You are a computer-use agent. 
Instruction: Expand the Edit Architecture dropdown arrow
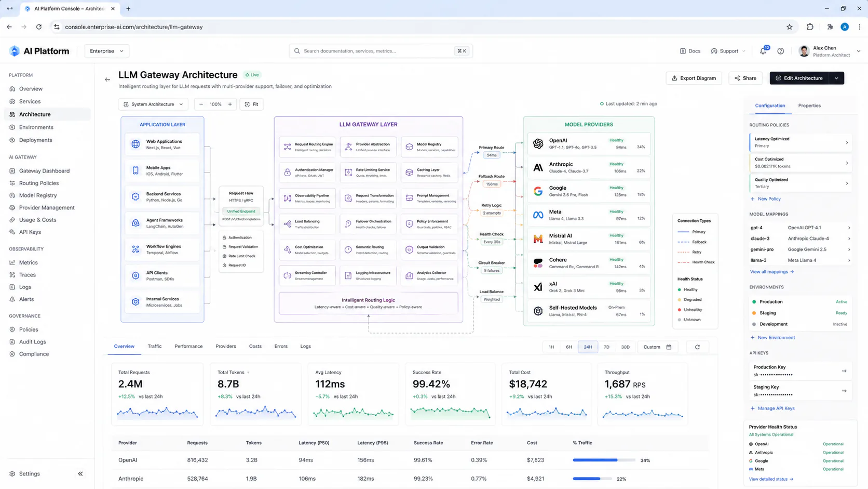(836, 78)
